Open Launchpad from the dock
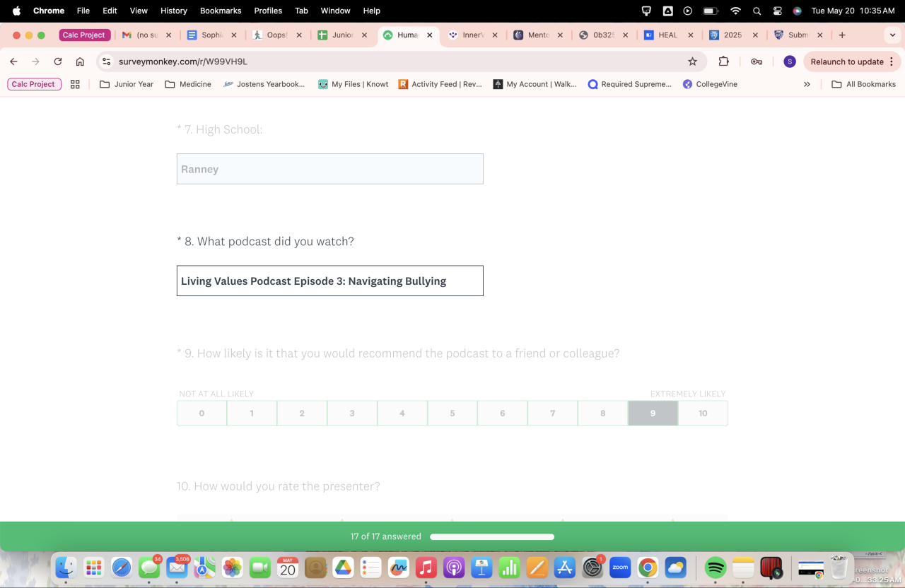Viewport: 905px width, 588px height. (x=93, y=567)
